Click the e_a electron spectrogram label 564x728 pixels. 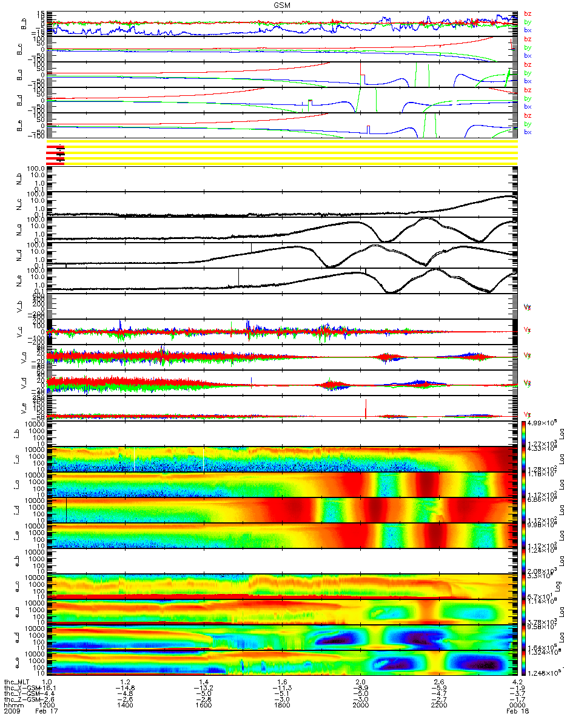(x=18, y=612)
